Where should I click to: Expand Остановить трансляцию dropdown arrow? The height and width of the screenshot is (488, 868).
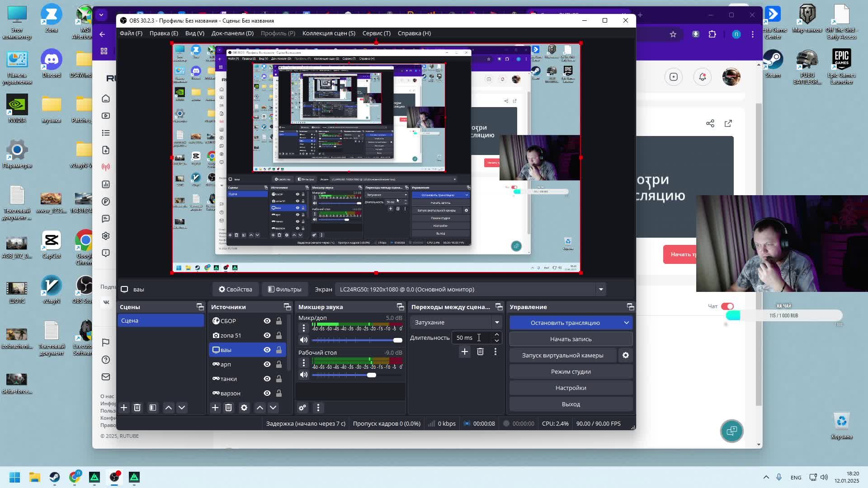point(626,323)
